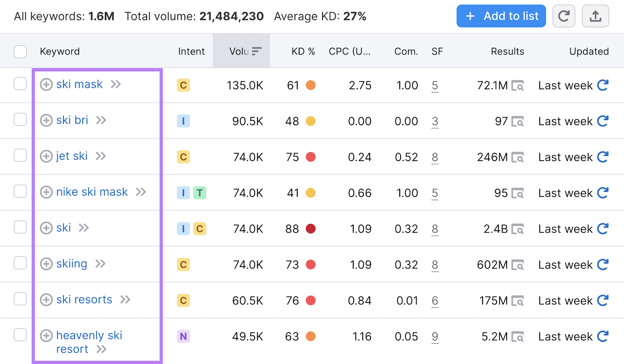Click the Volume sort icon
This screenshot has height=364, width=624.
pyautogui.click(x=256, y=51)
